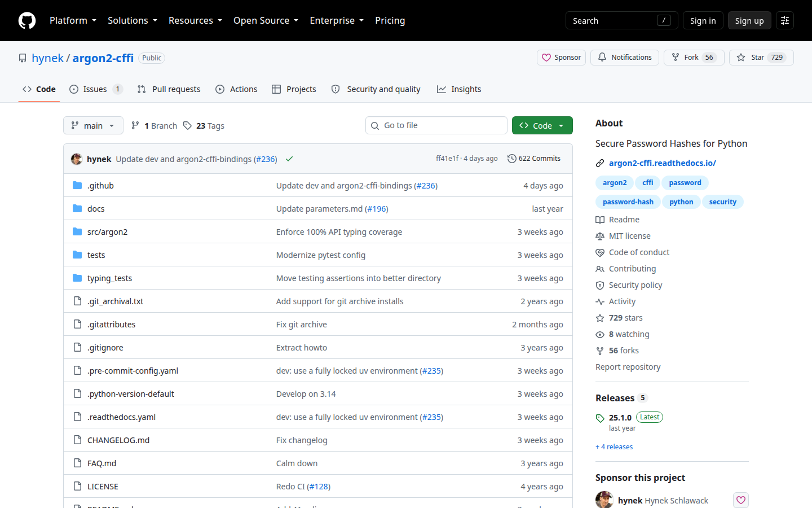This screenshot has width=812, height=508.
Task: Switch to the Code tab
Action: pos(39,89)
